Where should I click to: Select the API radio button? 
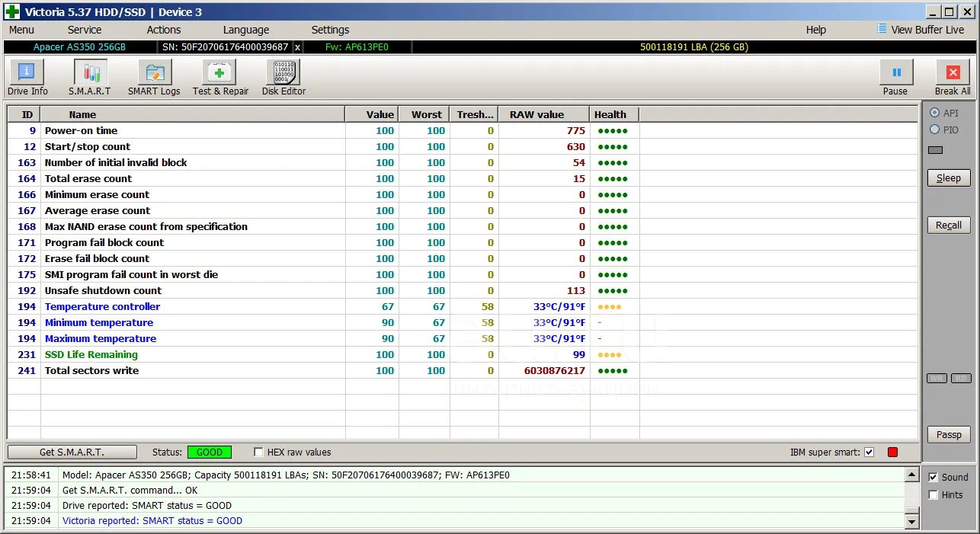click(934, 113)
